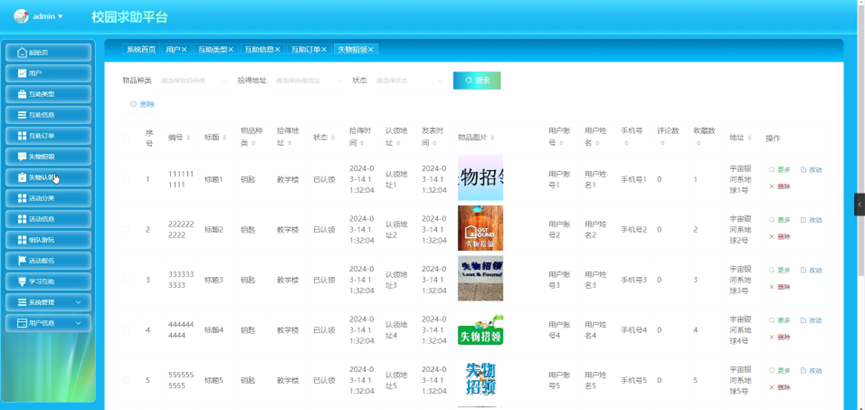Check the checkbox for row 3
The height and width of the screenshot is (410, 865).
pos(126,280)
